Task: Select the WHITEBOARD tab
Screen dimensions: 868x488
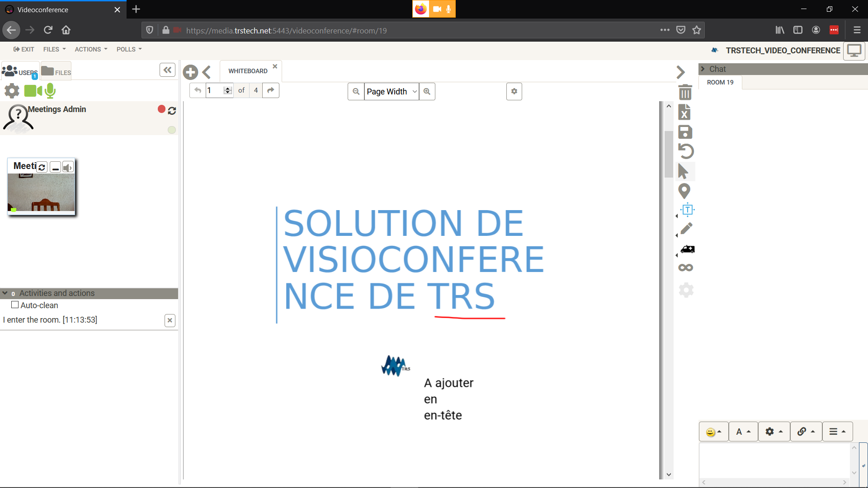Action: point(248,71)
